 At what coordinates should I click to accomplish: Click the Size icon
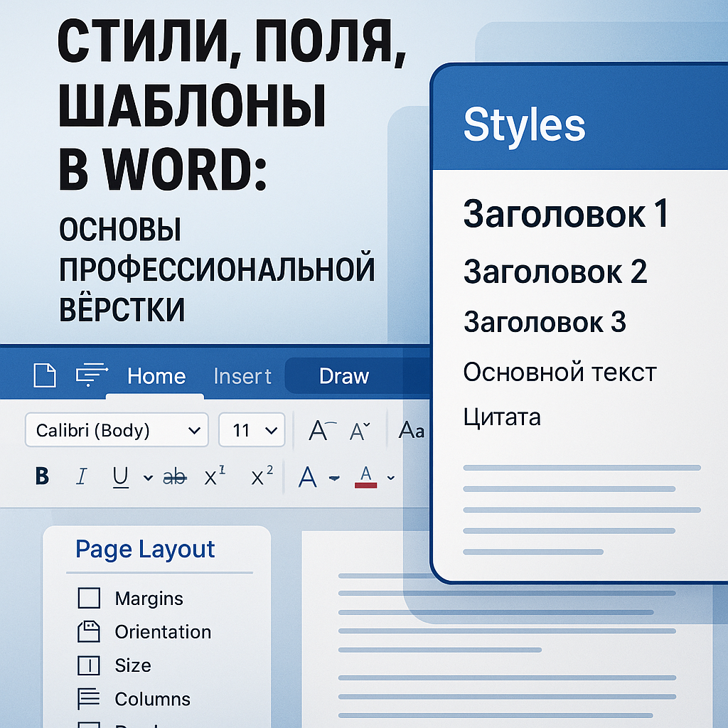(x=89, y=665)
